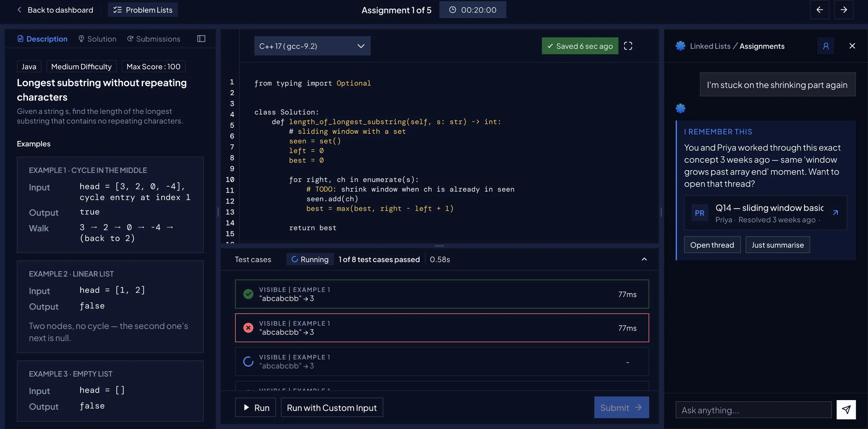Open the C++ 17 language dropdown
Viewport: 868px width, 429px height.
point(312,46)
